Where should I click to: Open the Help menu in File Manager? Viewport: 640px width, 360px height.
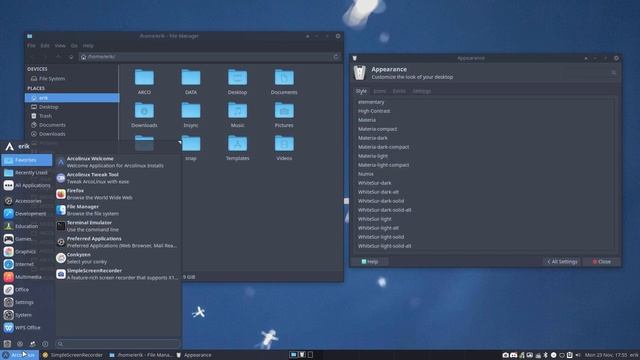[88, 46]
